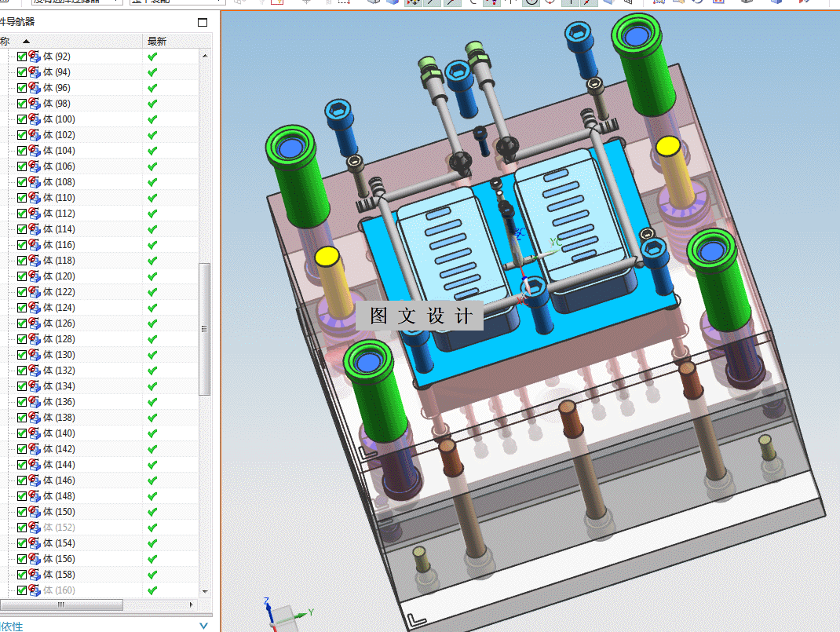Expand the 依赖性 panel chevron

[x=203, y=626]
